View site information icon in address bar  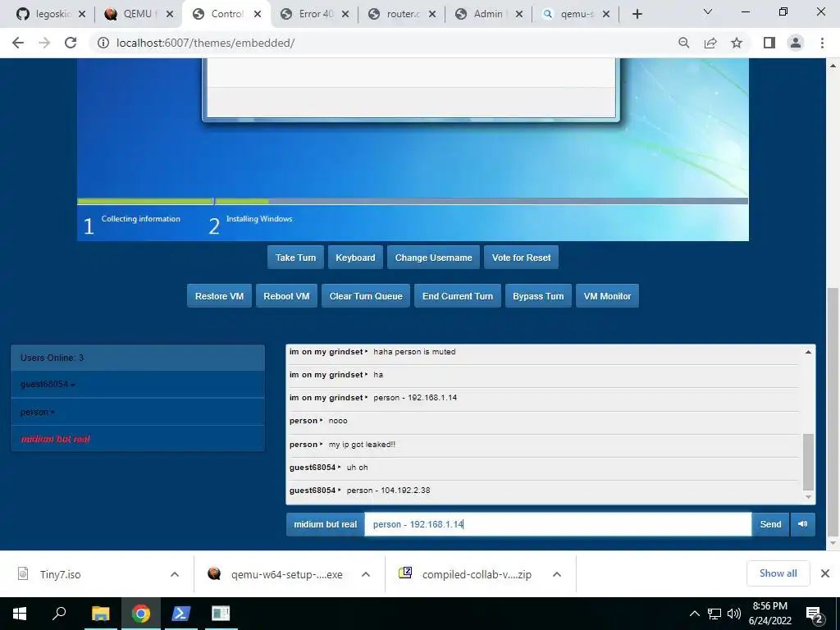click(x=103, y=43)
